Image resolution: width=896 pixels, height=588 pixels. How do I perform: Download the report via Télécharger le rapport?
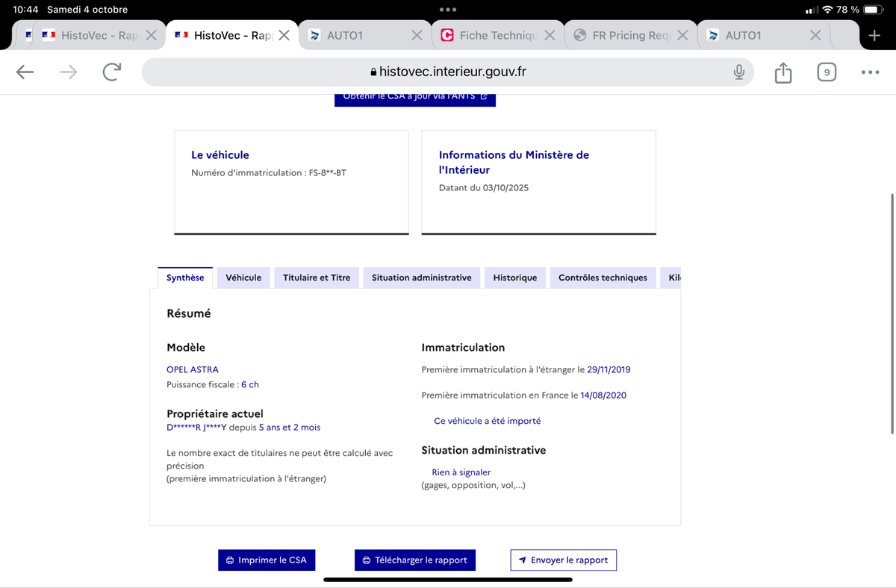point(415,560)
